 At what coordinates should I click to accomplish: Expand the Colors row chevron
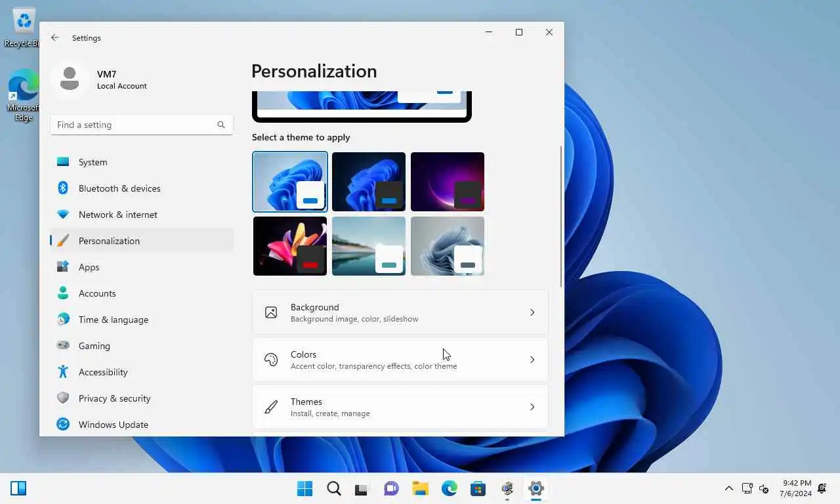[532, 360]
